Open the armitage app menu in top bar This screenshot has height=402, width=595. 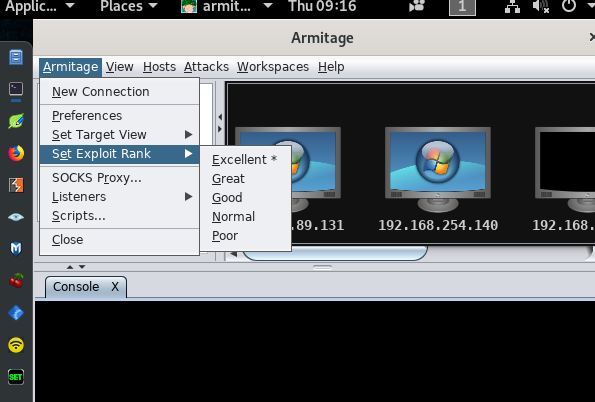coord(227,6)
